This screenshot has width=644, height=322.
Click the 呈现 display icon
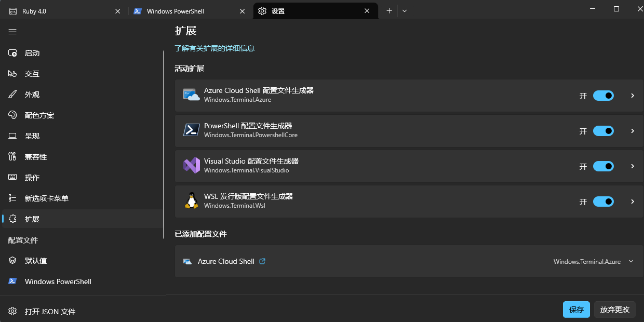[13, 136]
